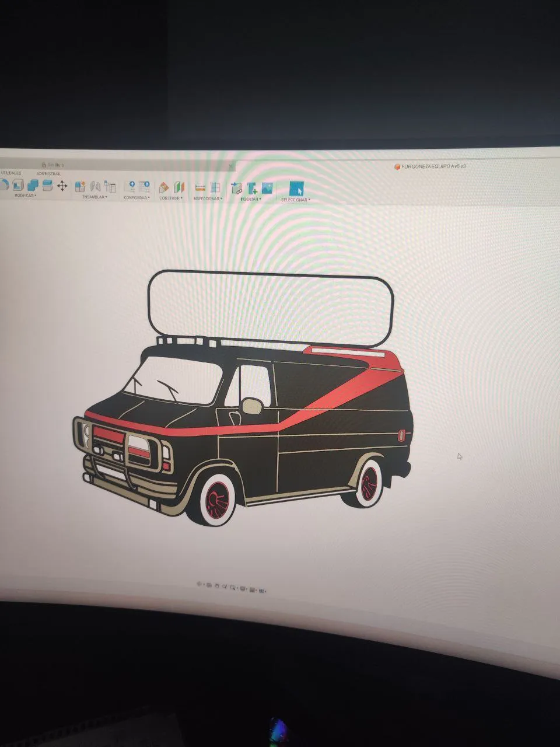Viewport: 560px width, 747px height.
Task: Switch to the UTILIDADES ribbon tab
Action: pos(11,173)
